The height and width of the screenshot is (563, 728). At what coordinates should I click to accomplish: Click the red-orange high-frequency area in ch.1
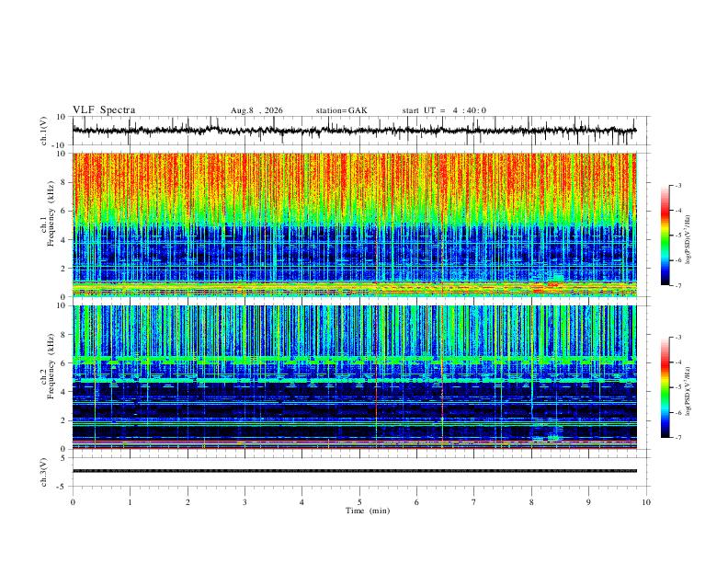click(354, 181)
